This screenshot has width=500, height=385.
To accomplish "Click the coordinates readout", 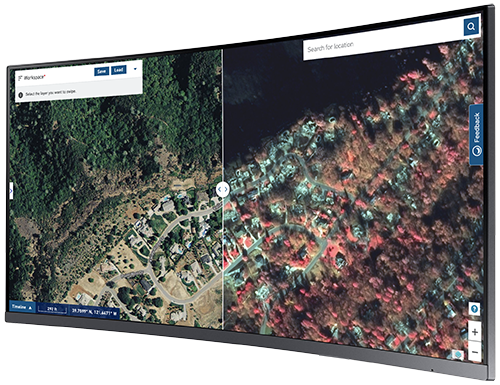I will point(95,312).
